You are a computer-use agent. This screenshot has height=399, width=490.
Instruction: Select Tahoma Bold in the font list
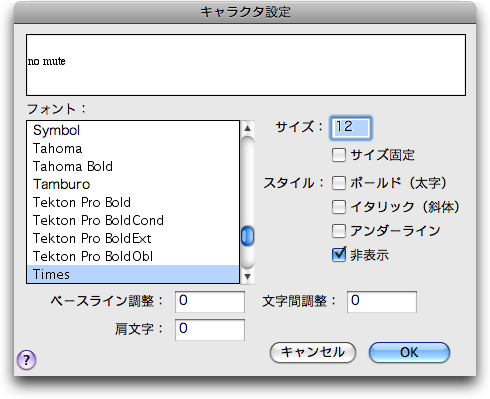133,166
